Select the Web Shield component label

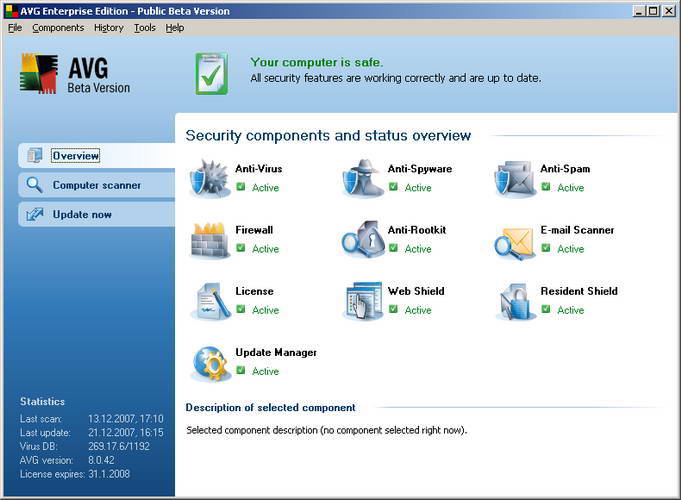(x=416, y=291)
